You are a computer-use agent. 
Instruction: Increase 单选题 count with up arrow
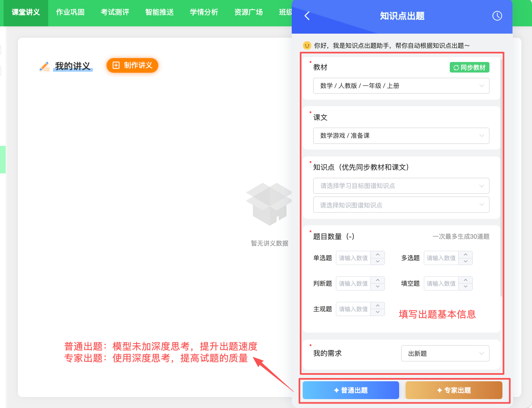click(x=378, y=254)
